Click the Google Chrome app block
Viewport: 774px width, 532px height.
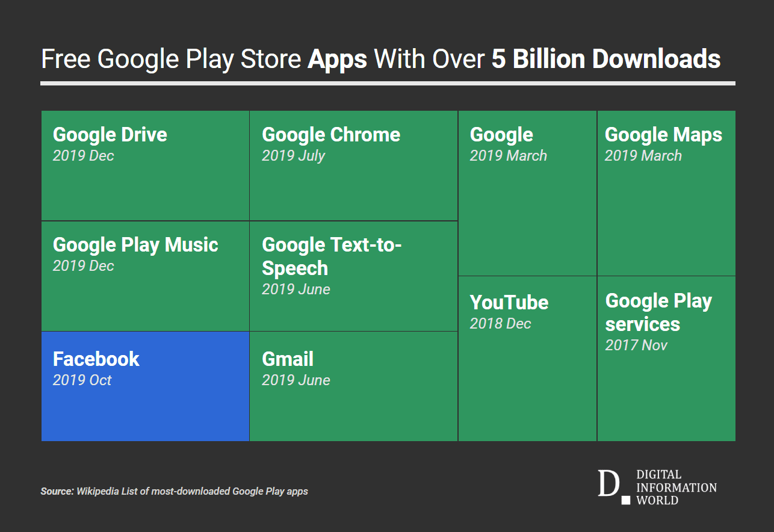(353, 164)
